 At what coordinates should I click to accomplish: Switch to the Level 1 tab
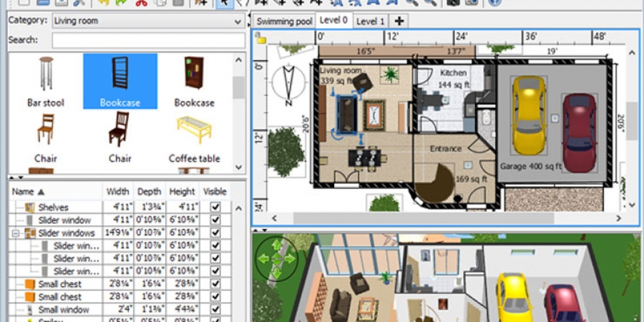pos(371,21)
